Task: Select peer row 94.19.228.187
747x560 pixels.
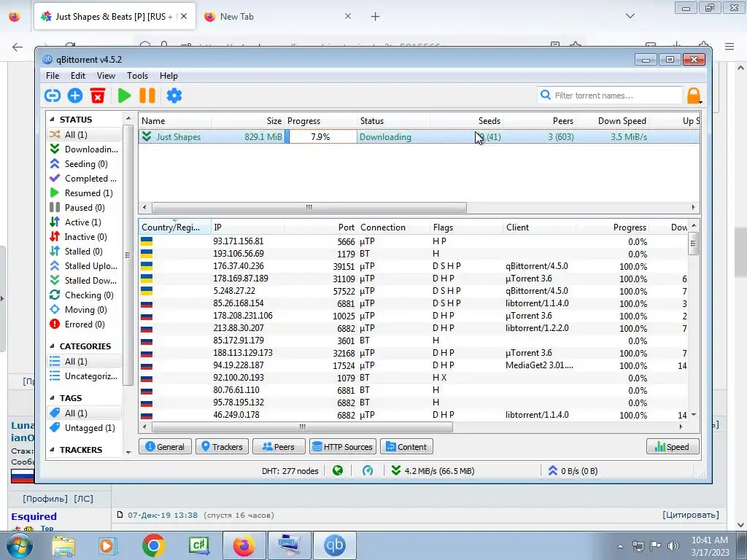Action: pyautogui.click(x=414, y=365)
